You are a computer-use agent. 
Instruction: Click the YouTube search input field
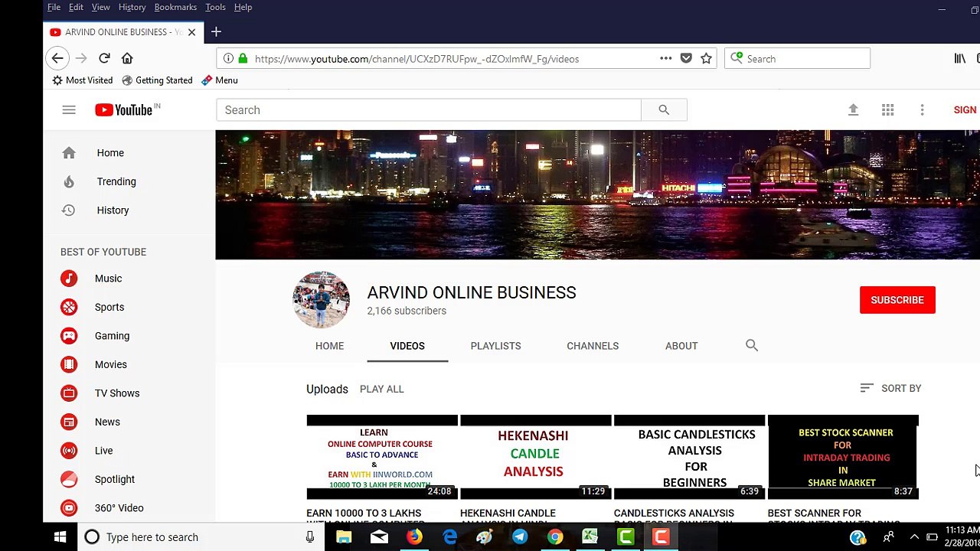(429, 110)
